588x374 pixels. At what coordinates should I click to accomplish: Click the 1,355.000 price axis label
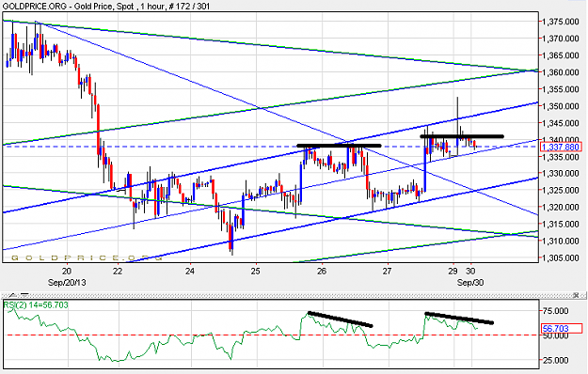pos(561,89)
